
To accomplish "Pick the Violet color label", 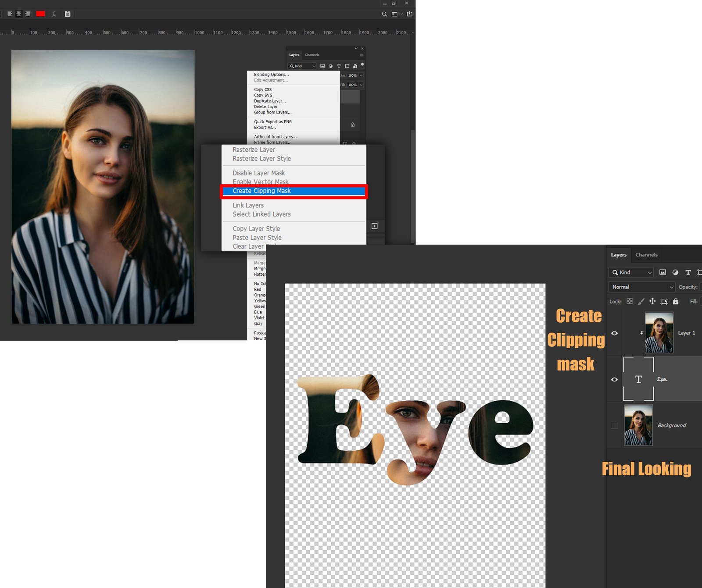I will (x=259, y=318).
